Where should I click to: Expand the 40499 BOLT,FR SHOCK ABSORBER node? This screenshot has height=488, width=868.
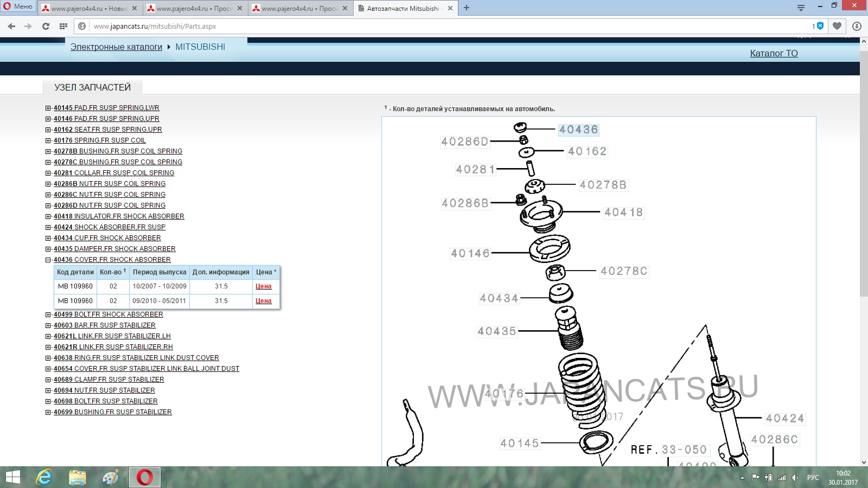[x=48, y=314]
